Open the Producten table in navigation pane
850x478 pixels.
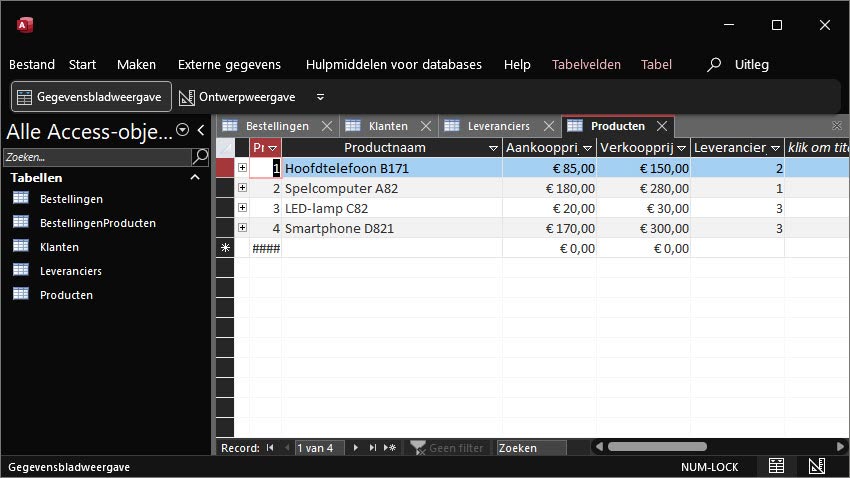point(53,295)
